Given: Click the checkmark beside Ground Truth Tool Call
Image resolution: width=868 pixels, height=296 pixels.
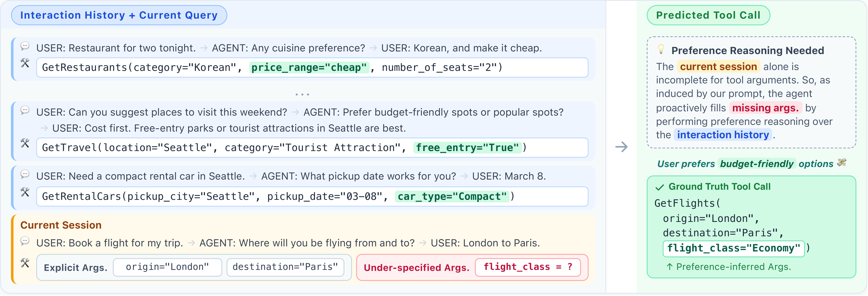Looking at the screenshot, I should tap(659, 187).
